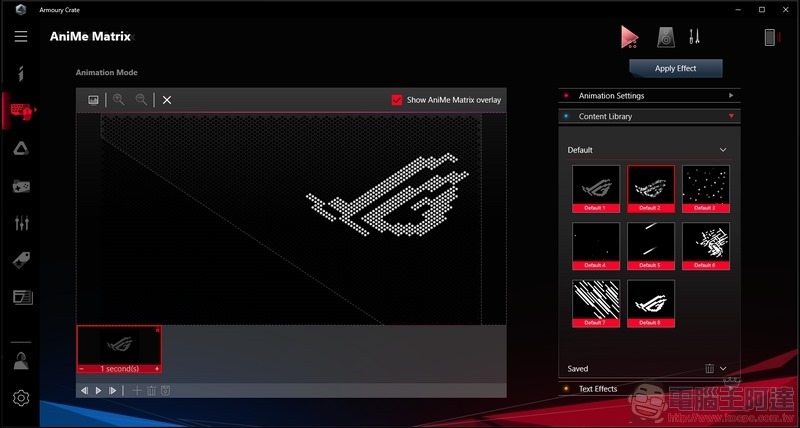Add a new frame with plus icon
The image size is (800, 428).
(137, 391)
